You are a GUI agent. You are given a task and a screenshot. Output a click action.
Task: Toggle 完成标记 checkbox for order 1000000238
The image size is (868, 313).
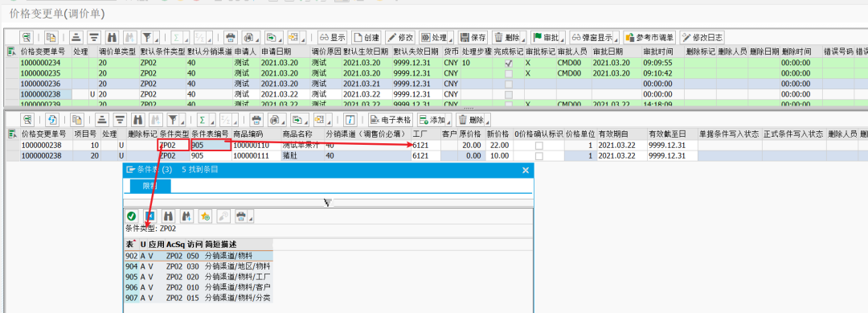508,94
